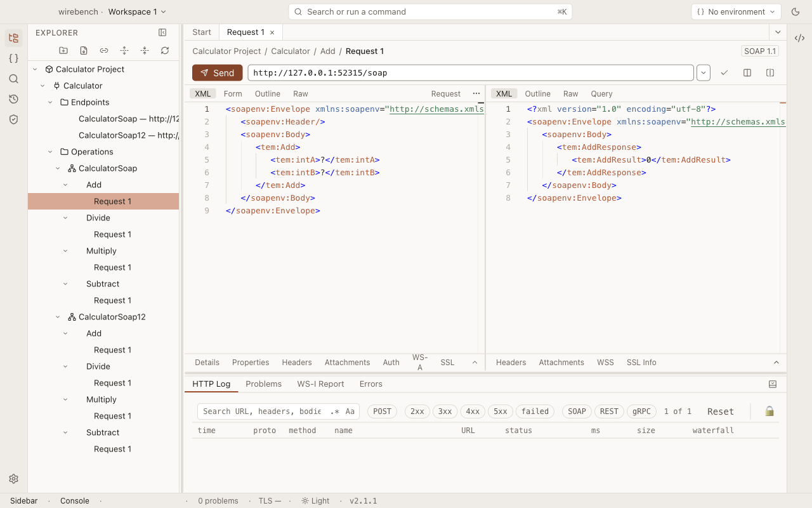Toggle the 3xx status filter
Image resolution: width=812 pixels, height=508 pixels.
tap(445, 411)
